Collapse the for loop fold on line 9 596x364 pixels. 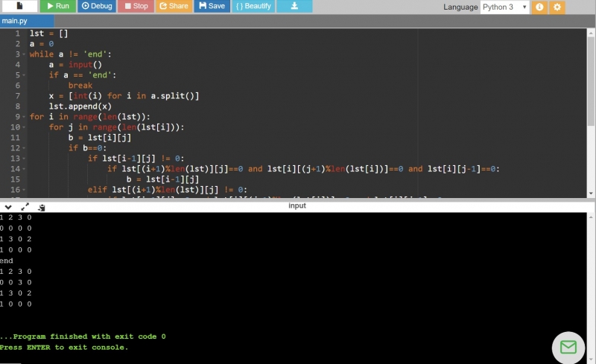pos(24,117)
